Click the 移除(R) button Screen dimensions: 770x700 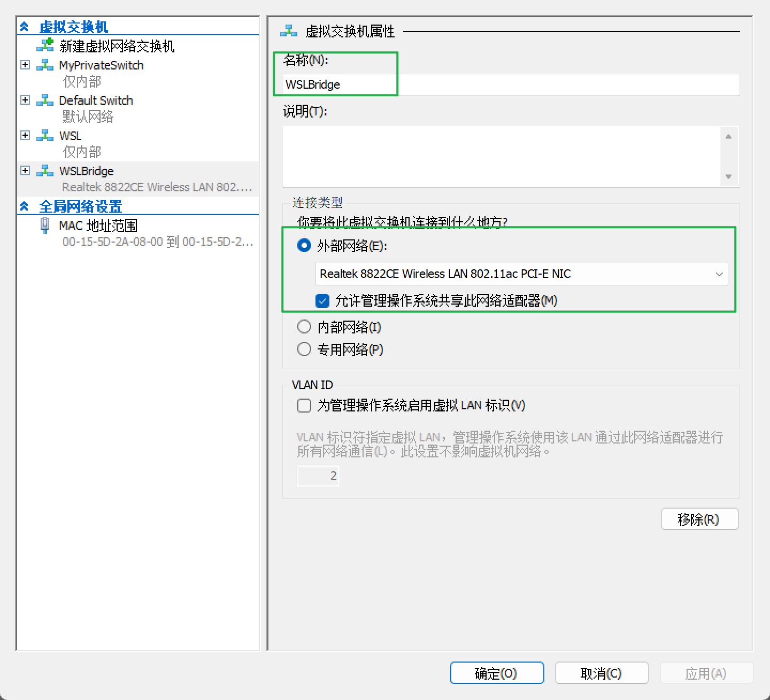[x=699, y=519]
